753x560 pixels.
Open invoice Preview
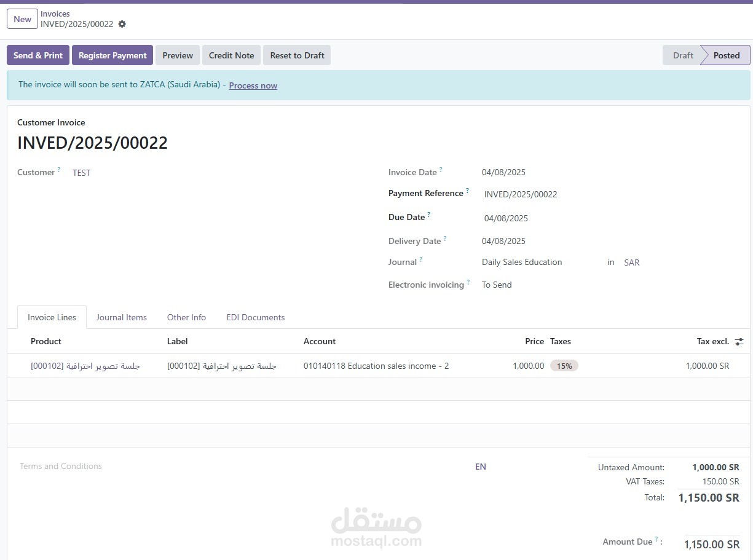[x=178, y=55]
